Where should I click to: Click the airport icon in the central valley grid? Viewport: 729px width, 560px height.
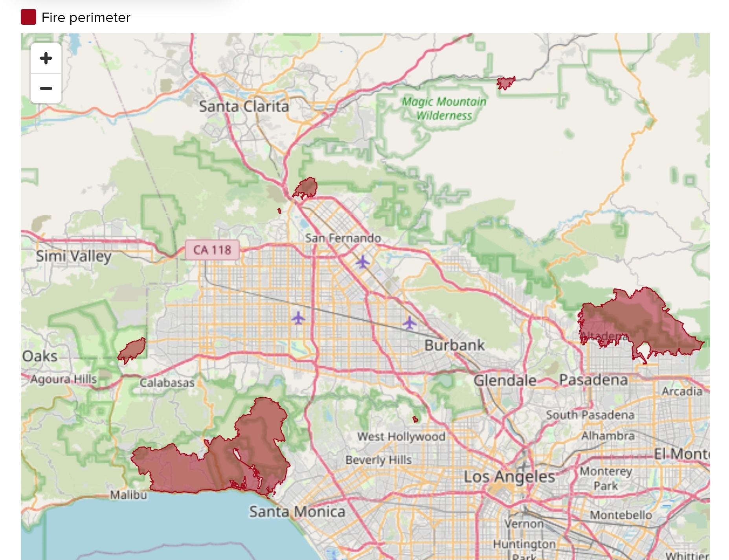pos(298,318)
